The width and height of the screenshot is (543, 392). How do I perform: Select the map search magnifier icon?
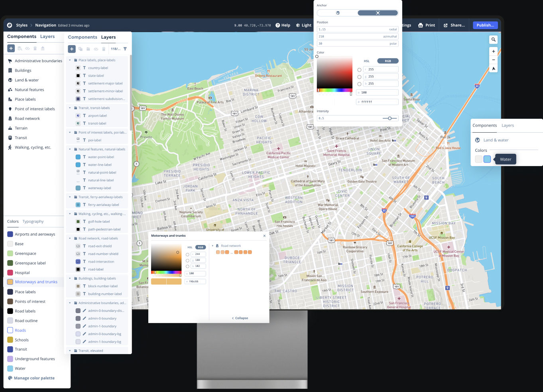click(494, 39)
